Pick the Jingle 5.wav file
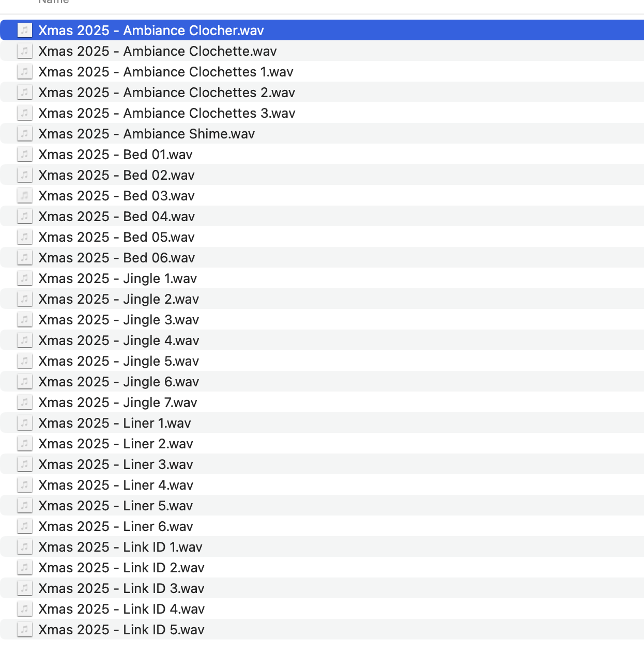This screenshot has width=644, height=656. click(118, 361)
